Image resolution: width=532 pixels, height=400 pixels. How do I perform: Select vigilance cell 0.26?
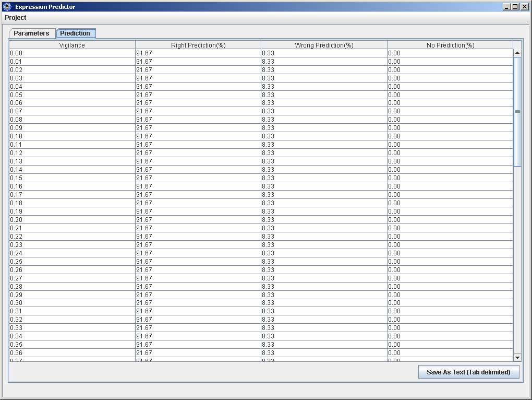pos(72,269)
